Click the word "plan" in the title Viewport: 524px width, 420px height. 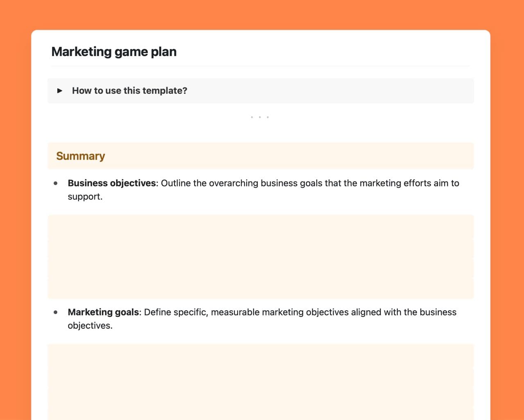pos(164,52)
